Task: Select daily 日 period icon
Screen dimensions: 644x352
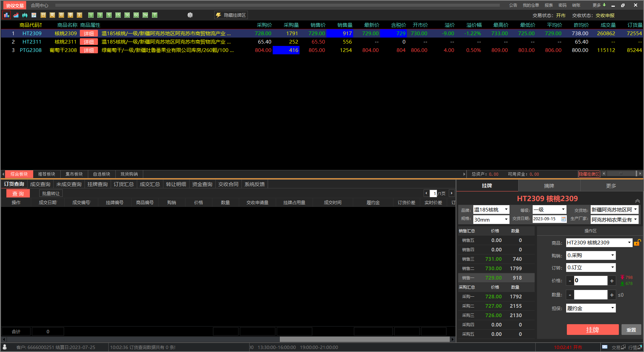Action: pyautogui.click(x=43, y=15)
